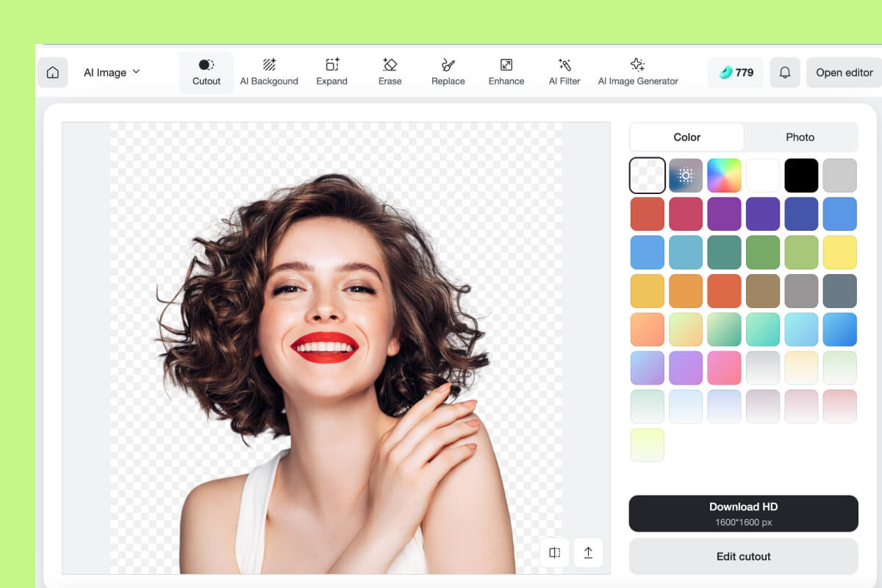Set background to black swatch
882x588 pixels.
[x=801, y=176]
